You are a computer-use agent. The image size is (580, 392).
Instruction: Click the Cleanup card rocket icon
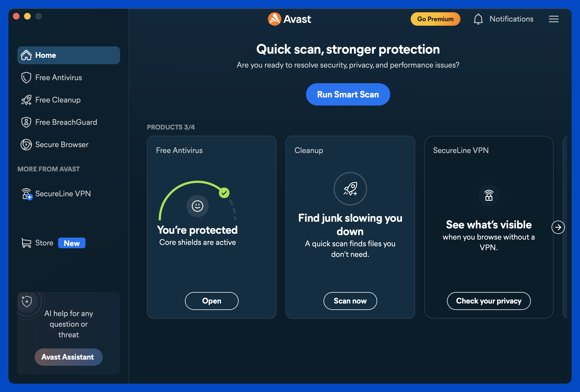pyautogui.click(x=350, y=189)
